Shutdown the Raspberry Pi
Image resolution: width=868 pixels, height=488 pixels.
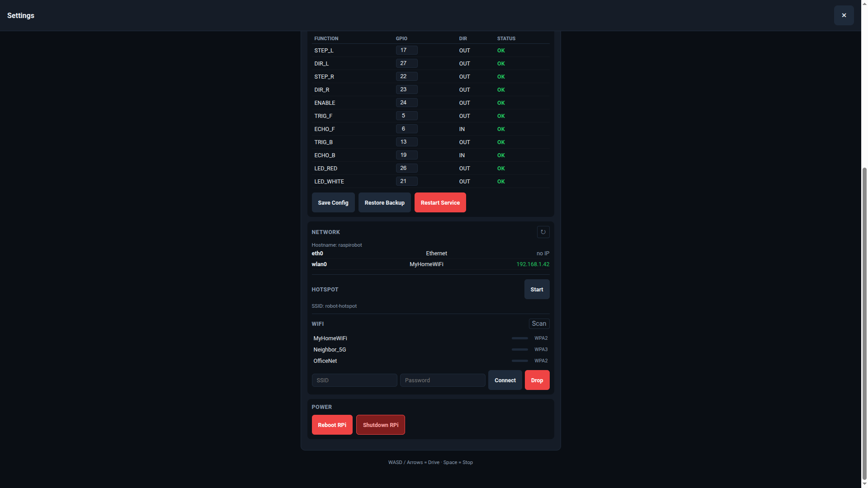point(380,425)
